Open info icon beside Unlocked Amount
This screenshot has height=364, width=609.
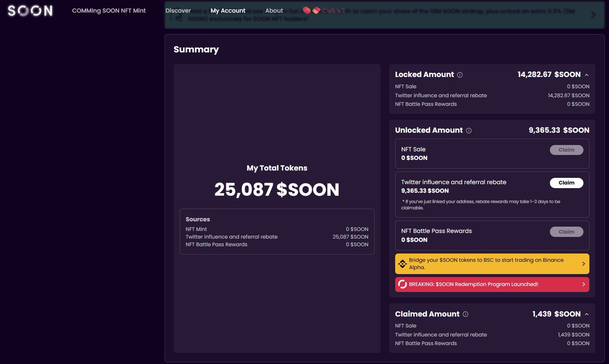468,131
